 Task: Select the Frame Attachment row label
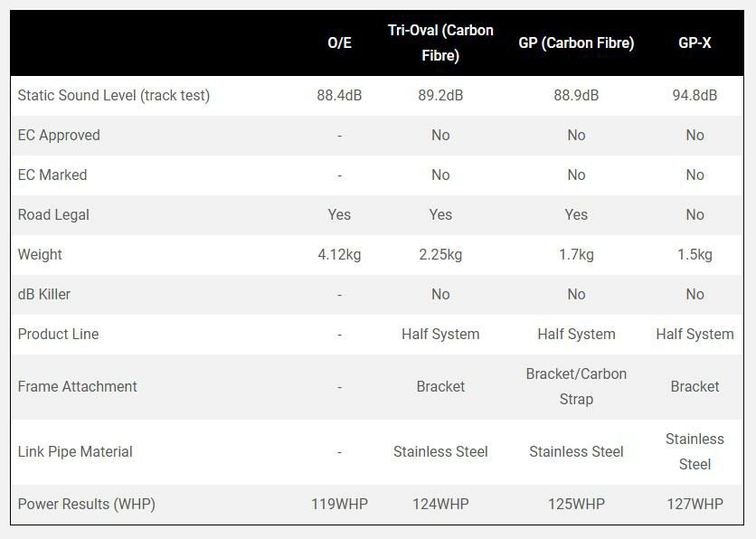(x=78, y=386)
